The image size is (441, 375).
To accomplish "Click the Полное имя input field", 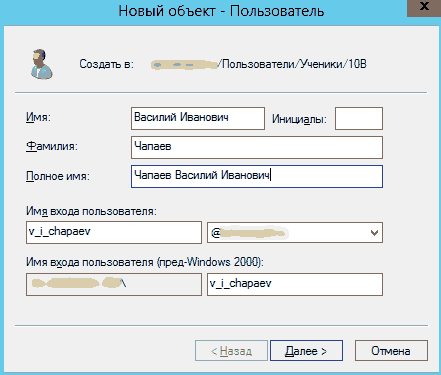I will [x=257, y=176].
